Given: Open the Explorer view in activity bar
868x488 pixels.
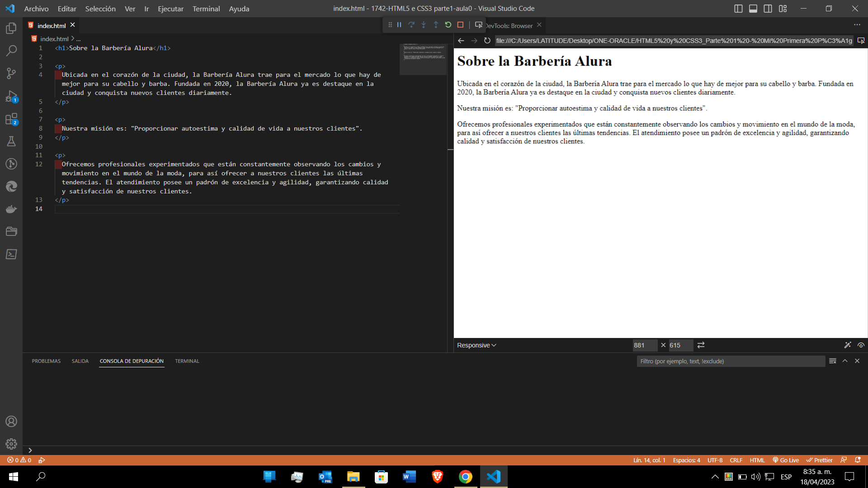Looking at the screenshot, I should (11, 28).
